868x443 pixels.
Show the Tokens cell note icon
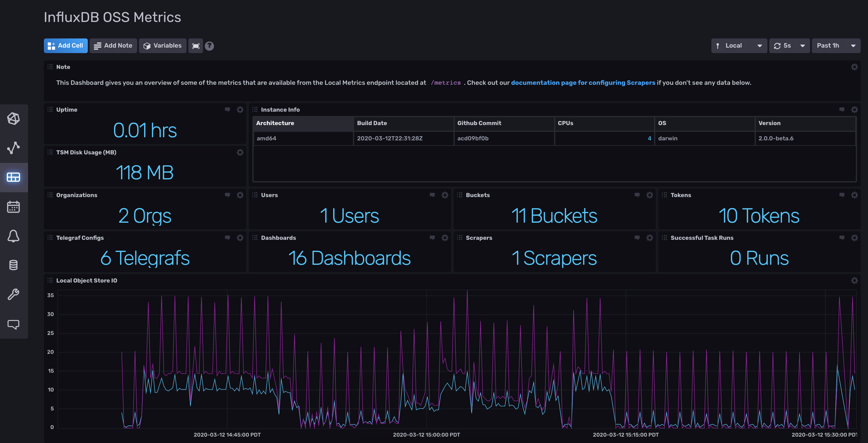(842, 195)
